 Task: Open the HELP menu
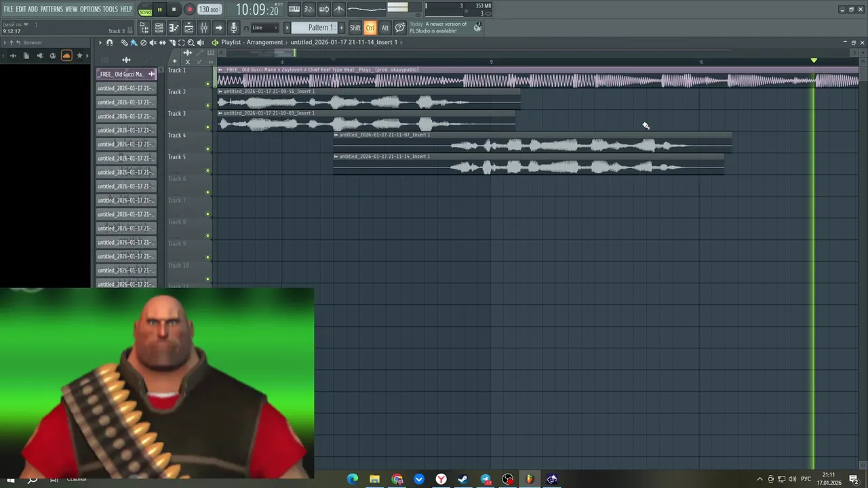click(126, 9)
